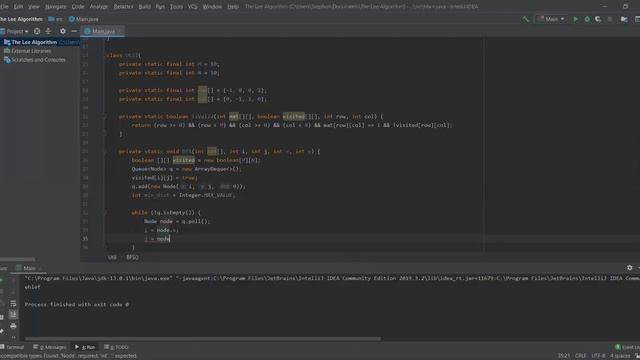Click Run with Coverage icon
The width and height of the screenshot is (640, 360).
click(x=598, y=19)
